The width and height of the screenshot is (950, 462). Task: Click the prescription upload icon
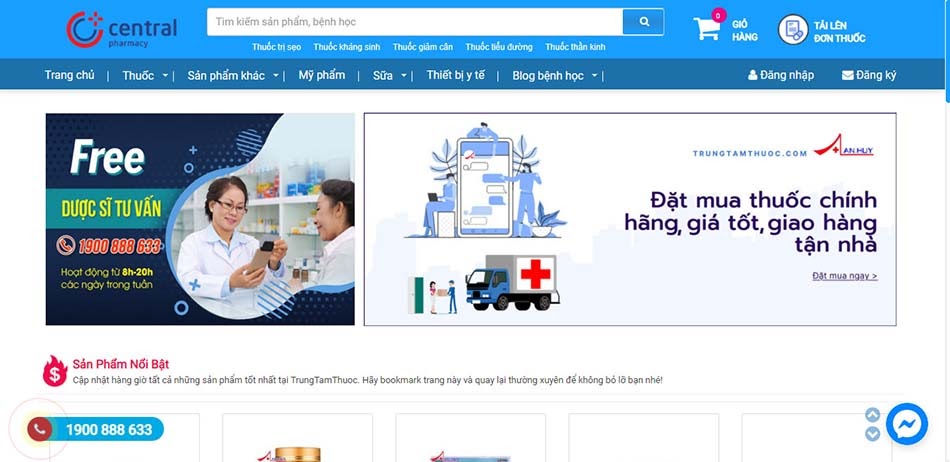pyautogui.click(x=793, y=30)
